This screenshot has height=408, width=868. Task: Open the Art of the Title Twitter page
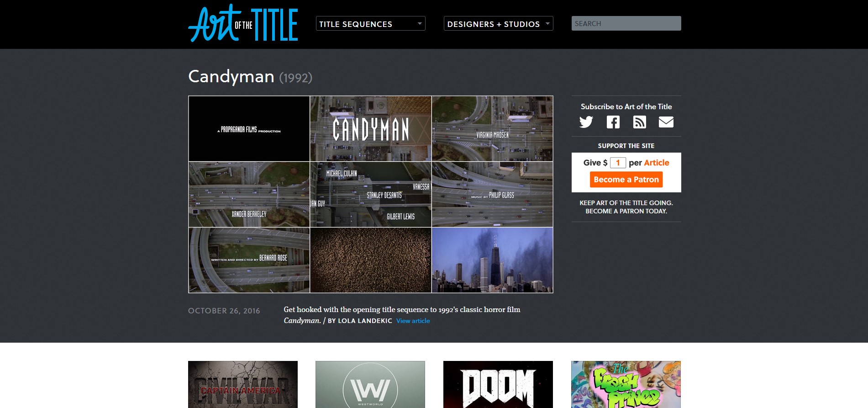(x=586, y=122)
